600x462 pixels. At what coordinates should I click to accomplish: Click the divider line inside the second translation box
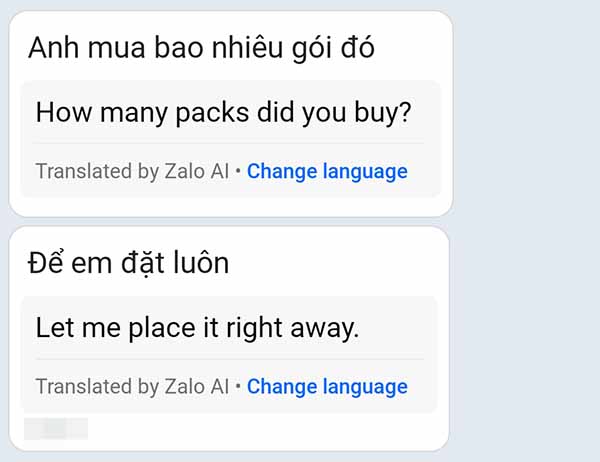point(229,359)
